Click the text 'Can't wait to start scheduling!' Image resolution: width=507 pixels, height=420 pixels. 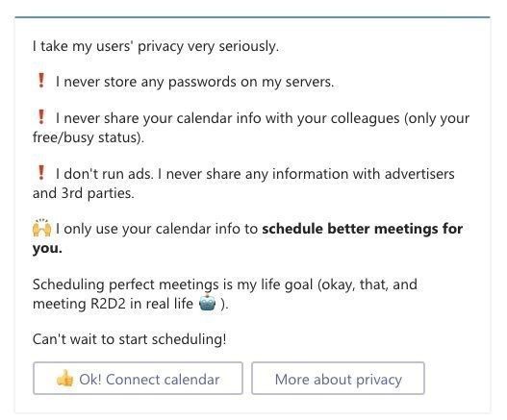coord(129,339)
